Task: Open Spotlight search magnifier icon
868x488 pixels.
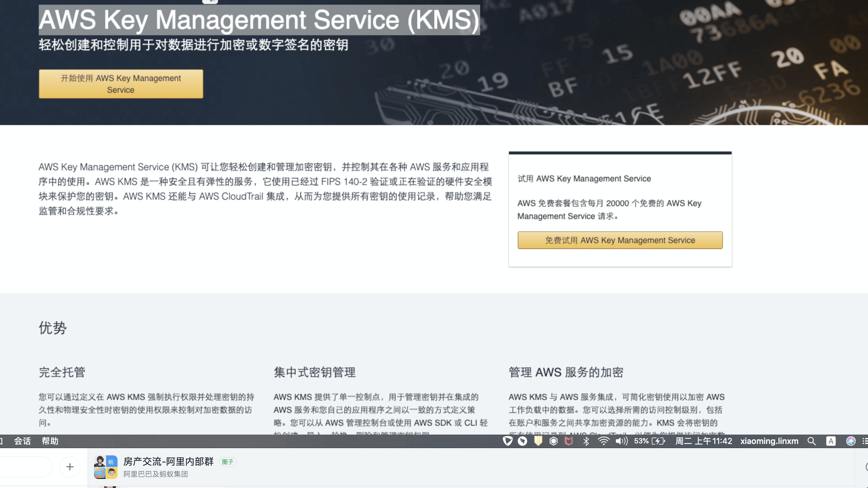Action: tap(812, 441)
